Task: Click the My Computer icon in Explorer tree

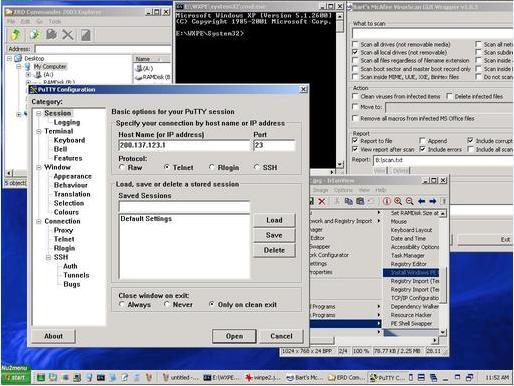Action: point(28,67)
